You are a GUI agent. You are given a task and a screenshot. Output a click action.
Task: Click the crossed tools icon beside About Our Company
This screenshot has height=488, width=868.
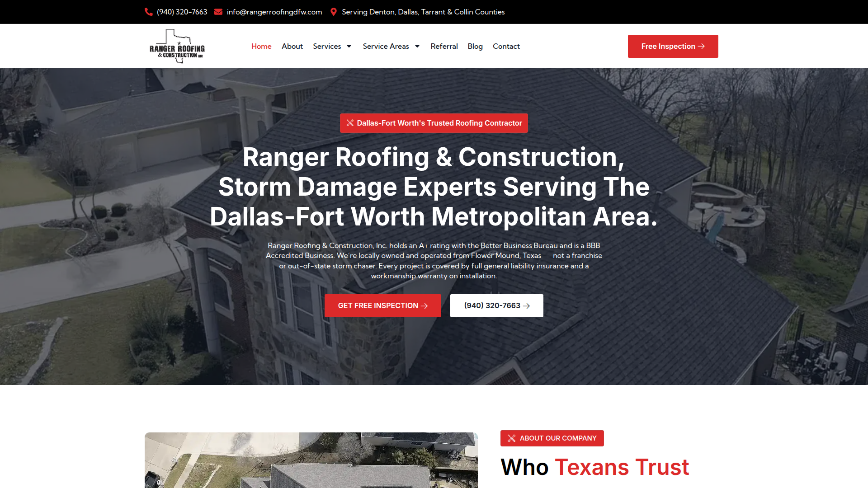[x=511, y=438]
